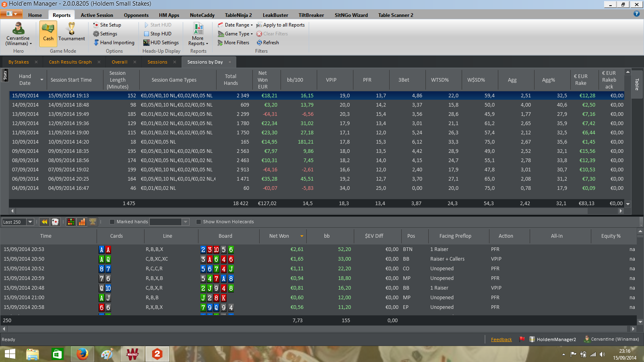Select Cervantine (Winamax) hero icon
This screenshot has height=362, width=644.
(18, 34)
